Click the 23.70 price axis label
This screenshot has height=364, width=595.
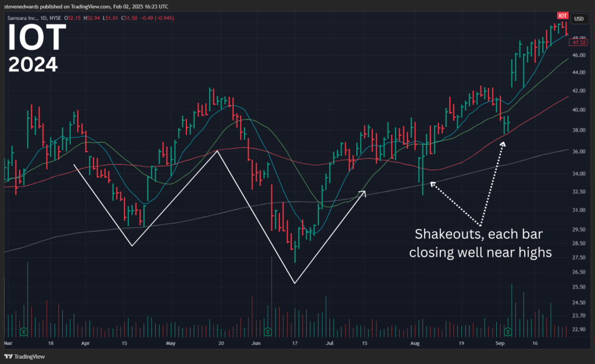[579, 315]
